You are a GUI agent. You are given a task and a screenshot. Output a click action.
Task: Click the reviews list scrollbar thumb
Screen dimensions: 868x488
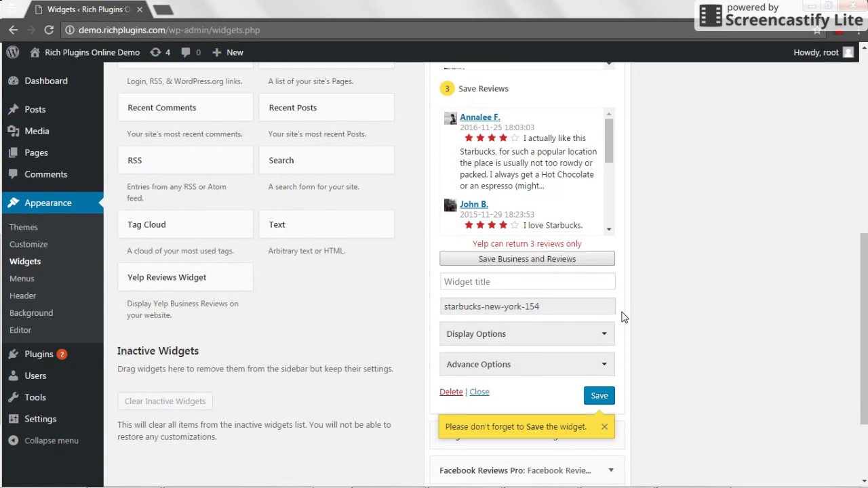609,141
